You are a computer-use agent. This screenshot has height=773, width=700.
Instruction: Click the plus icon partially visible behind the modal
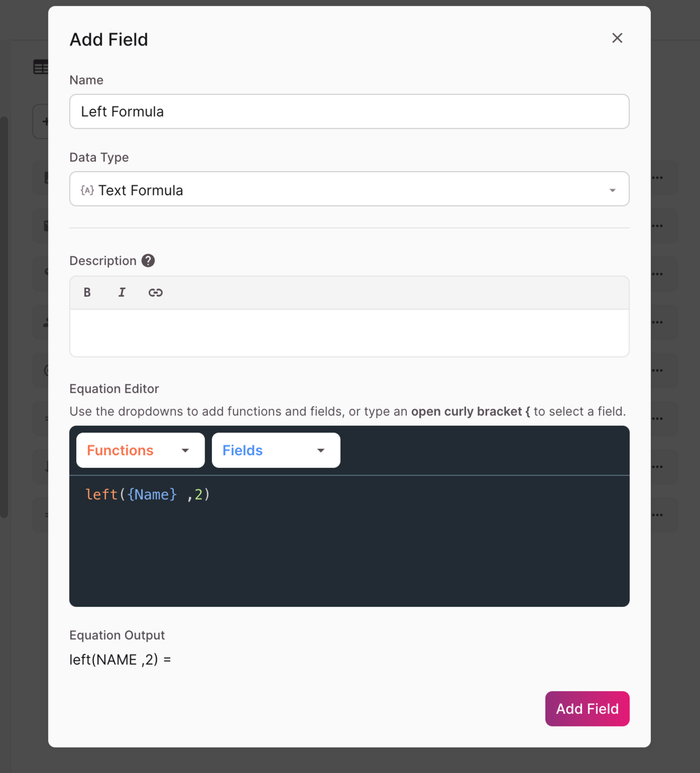[45, 121]
